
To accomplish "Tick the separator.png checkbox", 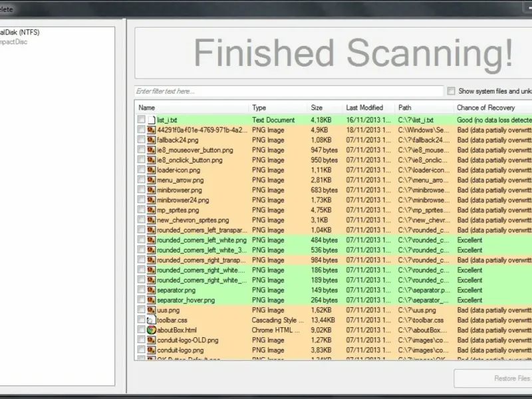I will tap(141, 289).
